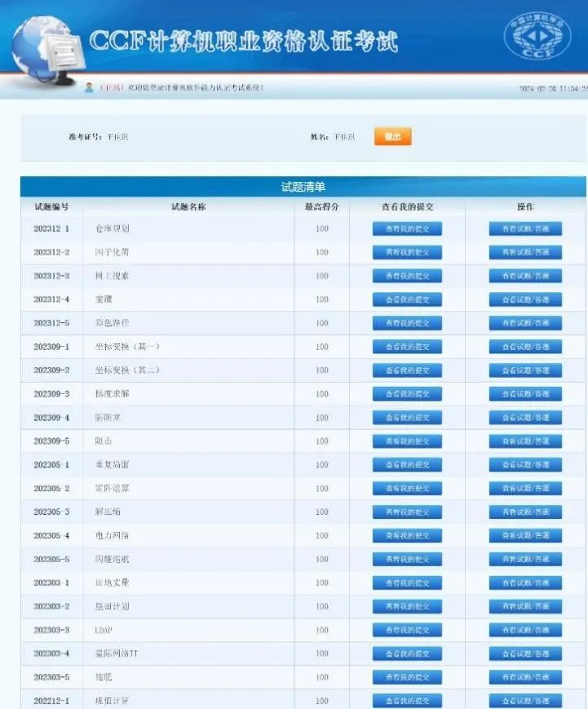View my submissions for 202312-2

407,252
